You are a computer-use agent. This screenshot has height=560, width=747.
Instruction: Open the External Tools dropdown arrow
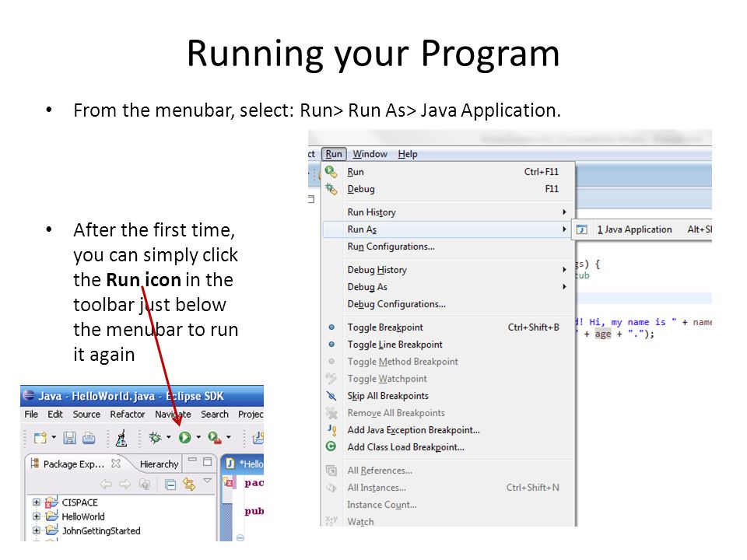(228, 436)
